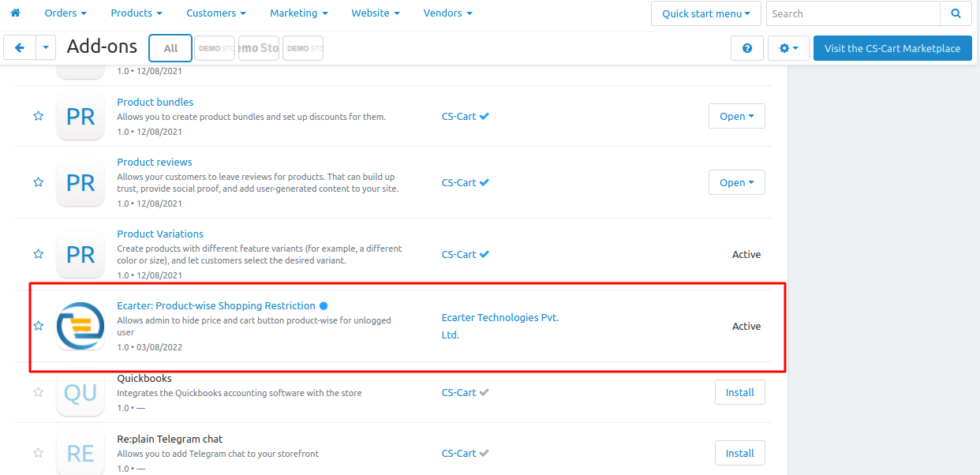The width and height of the screenshot is (980, 475).
Task: Visit the CS-Cart Marketplace
Action: coord(892,48)
